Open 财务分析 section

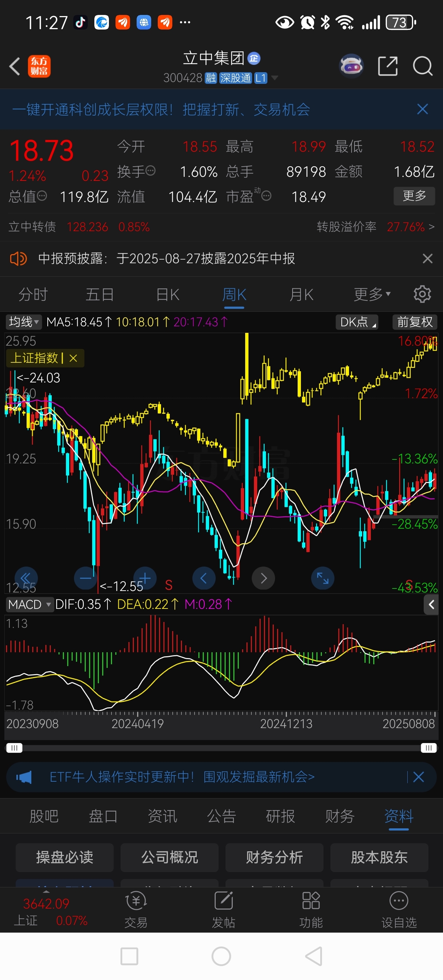tap(275, 857)
